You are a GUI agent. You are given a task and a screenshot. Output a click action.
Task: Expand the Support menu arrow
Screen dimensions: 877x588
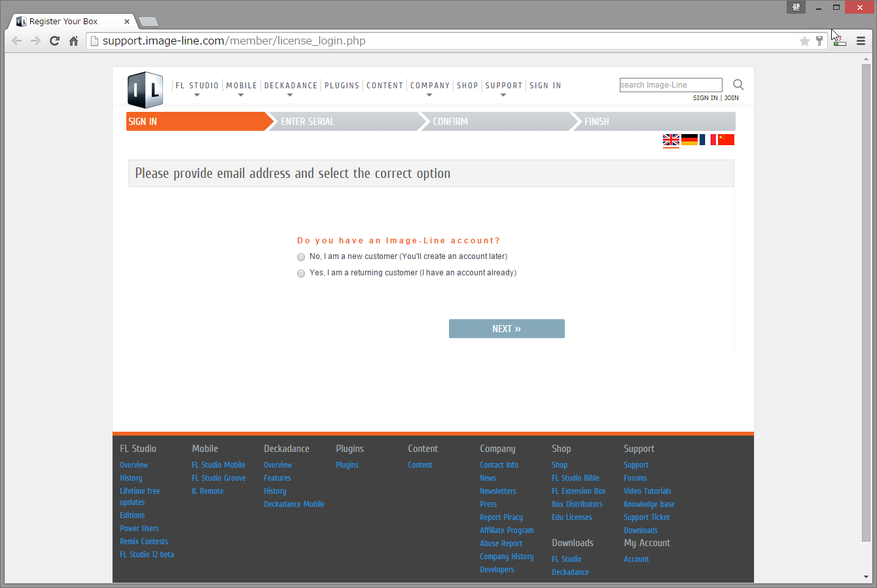point(503,95)
